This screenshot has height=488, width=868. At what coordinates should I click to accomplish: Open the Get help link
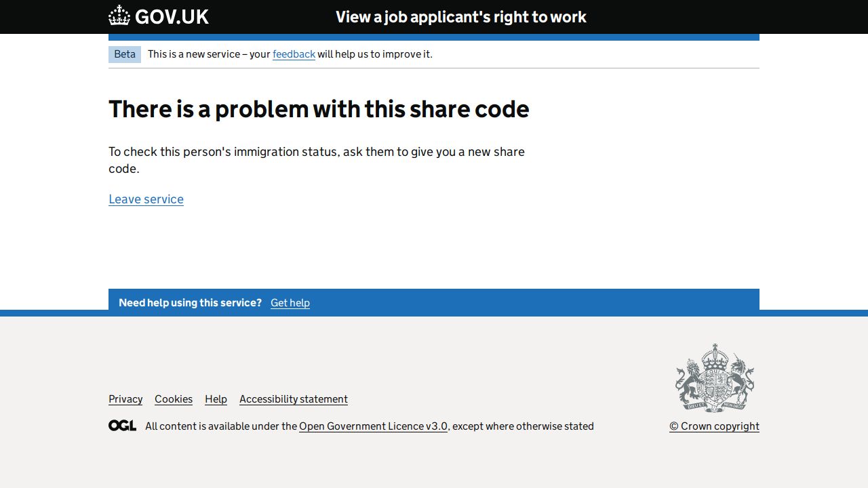290,303
